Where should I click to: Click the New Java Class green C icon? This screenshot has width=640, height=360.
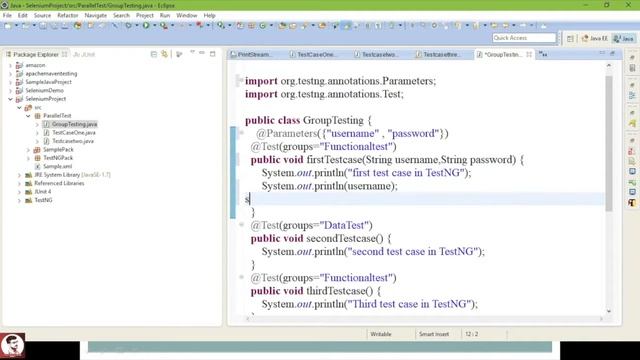click(x=262, y=26)
